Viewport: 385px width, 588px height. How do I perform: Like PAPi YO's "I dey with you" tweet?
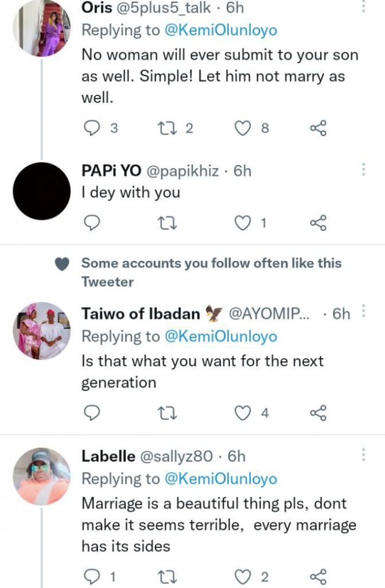tap(244, 223)
